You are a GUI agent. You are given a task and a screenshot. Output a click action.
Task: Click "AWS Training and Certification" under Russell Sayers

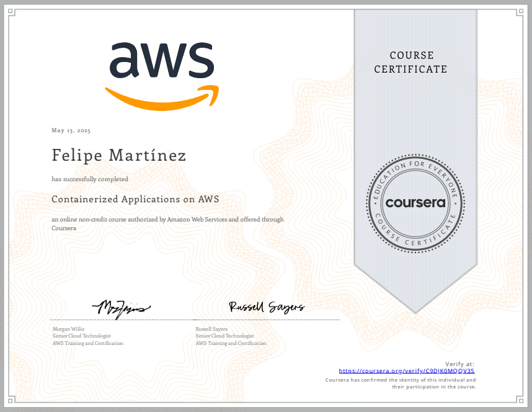tap(231, 343)
